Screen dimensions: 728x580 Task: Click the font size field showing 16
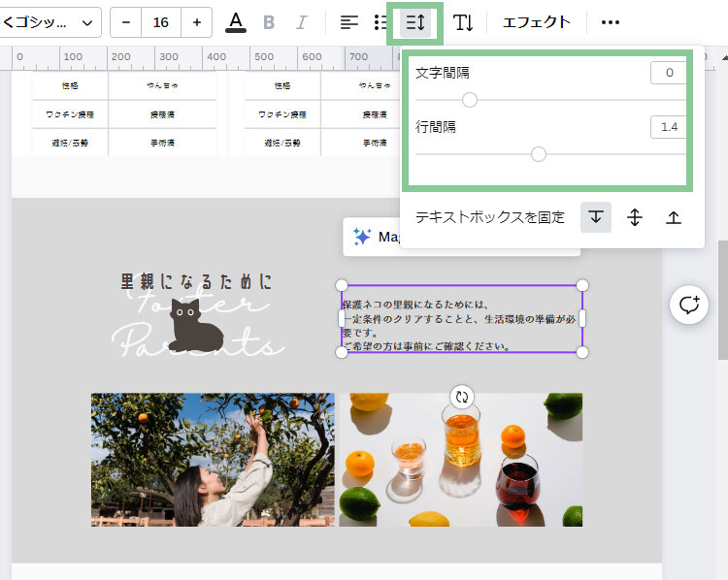pos(161,22)
